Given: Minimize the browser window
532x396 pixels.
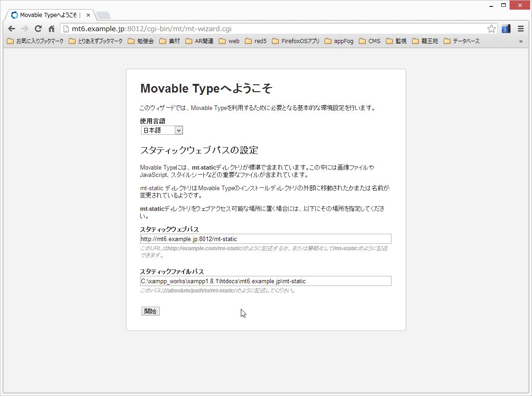Looking at the screenshot, I should (x=491, y=6).
